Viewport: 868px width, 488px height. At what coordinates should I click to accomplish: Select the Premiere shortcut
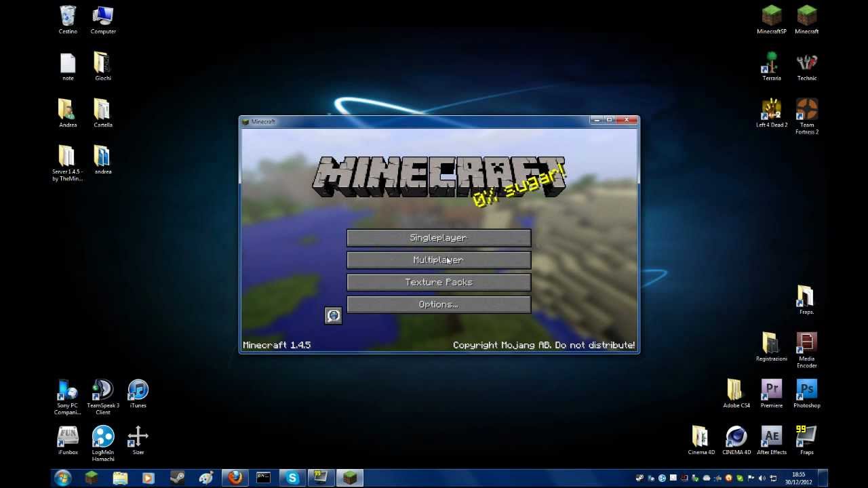coord(772,394)
